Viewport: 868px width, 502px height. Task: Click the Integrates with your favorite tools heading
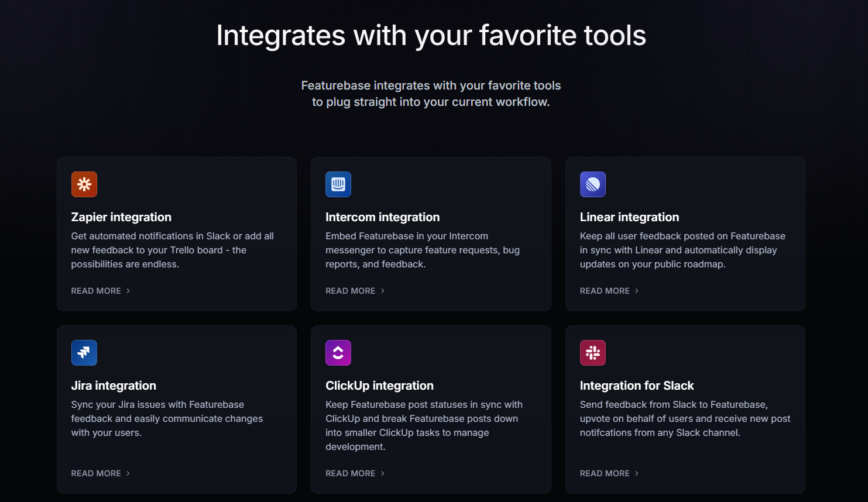tap(431, 36)
